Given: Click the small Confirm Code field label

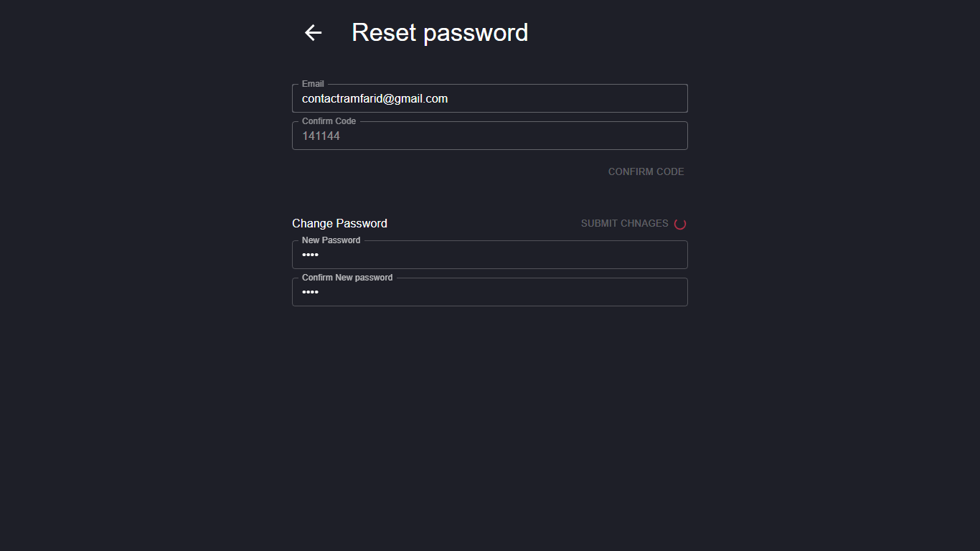Looking at the screenshot, I should click(329, 121).
